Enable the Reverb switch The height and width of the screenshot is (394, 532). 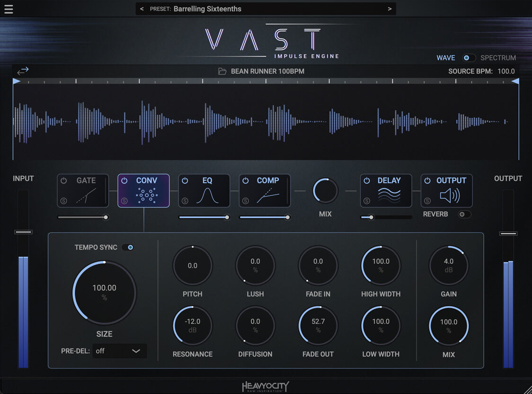tap(464, 215)
